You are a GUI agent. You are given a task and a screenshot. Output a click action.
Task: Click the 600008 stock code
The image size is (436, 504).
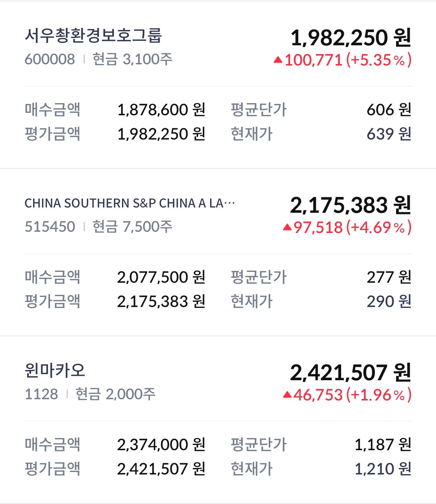point(50,59)
